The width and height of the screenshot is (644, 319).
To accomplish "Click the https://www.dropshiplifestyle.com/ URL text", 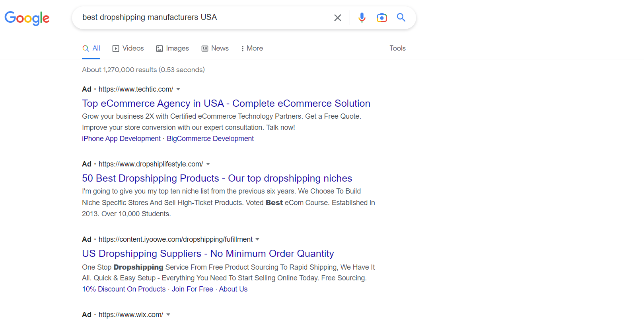I will click(x=151, y=164).
